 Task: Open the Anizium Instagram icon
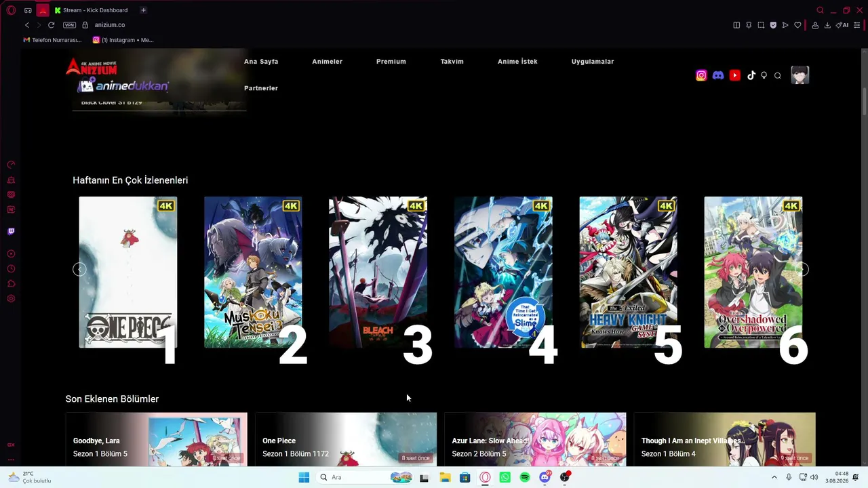click(701, 75)
